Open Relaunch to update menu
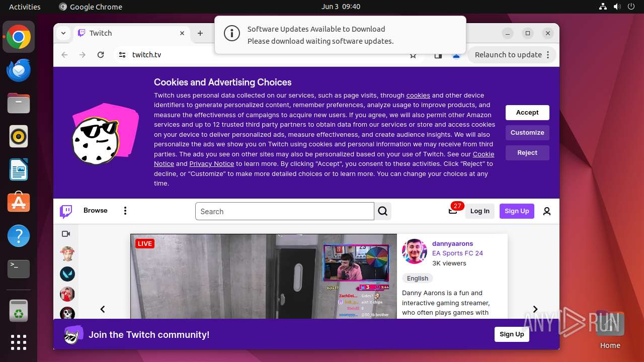The width and height of the screenshot is (644, 362). click(512, 55)
